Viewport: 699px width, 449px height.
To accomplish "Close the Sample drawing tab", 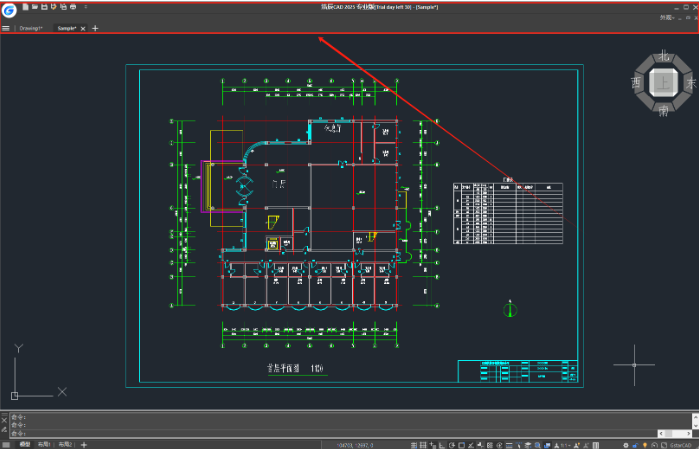I will (x=83, y=28).
